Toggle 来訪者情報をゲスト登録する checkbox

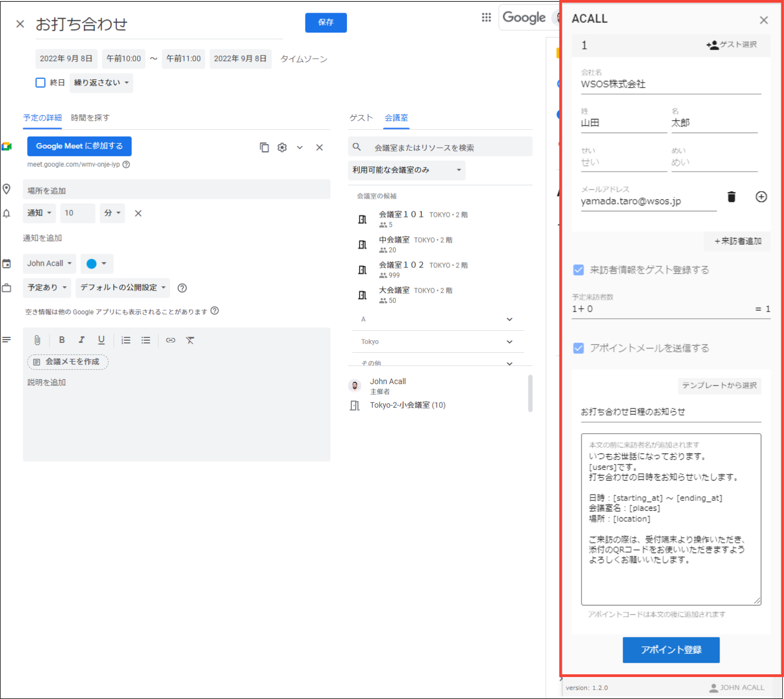(x=578, y=270)
